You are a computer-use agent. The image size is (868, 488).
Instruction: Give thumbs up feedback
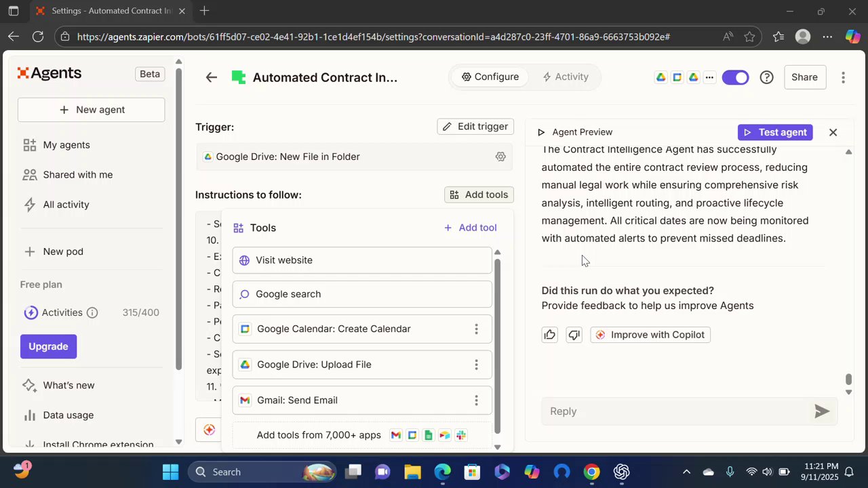pyautogui.click(x=549, y=335)
